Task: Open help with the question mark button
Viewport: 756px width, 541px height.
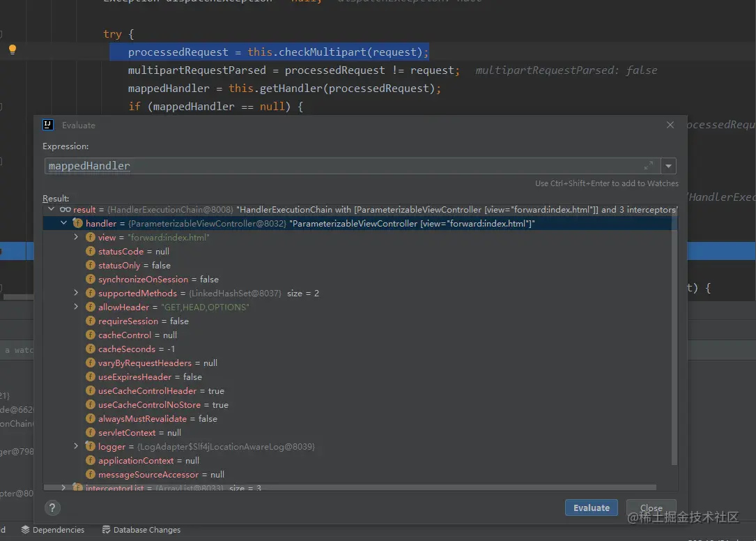Action: (52, 508)
